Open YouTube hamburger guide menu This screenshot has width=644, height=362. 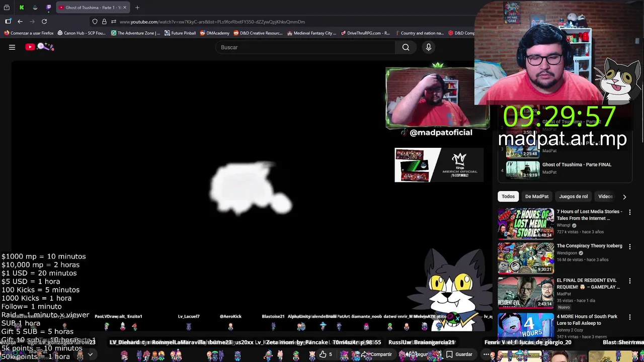coord(12,47)
